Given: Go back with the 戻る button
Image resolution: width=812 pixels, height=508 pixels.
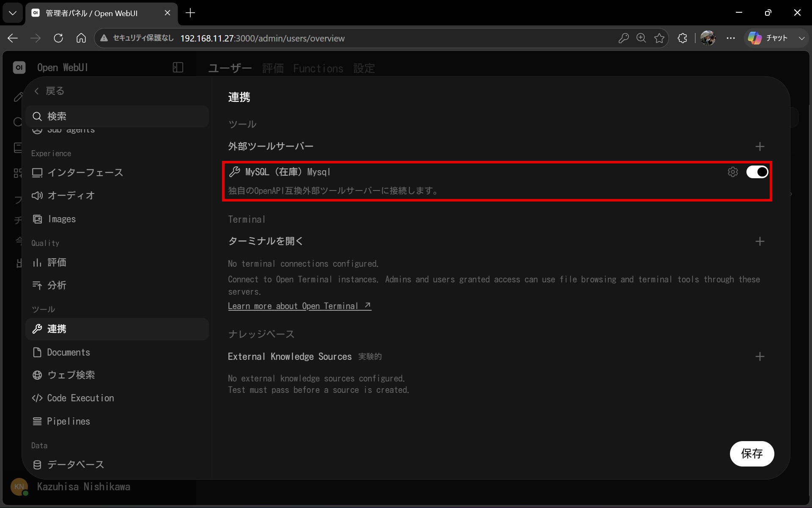Looking at the screenshot, I should [49, 91].
